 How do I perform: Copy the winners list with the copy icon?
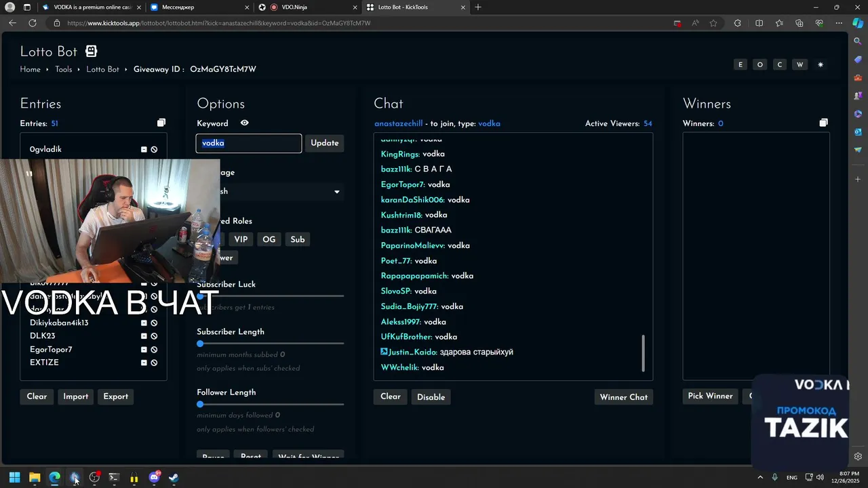click(x=823, y=123)
